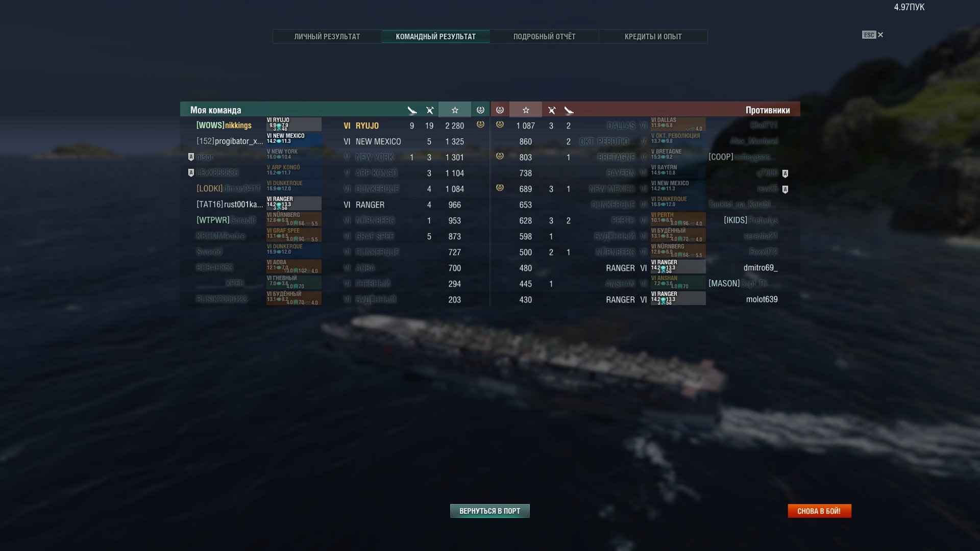The height and width of the screenshot is (551, 980).
Task: Sort my team by planes shot down icon
Action: pyautogui.click(x=412, y=110)
